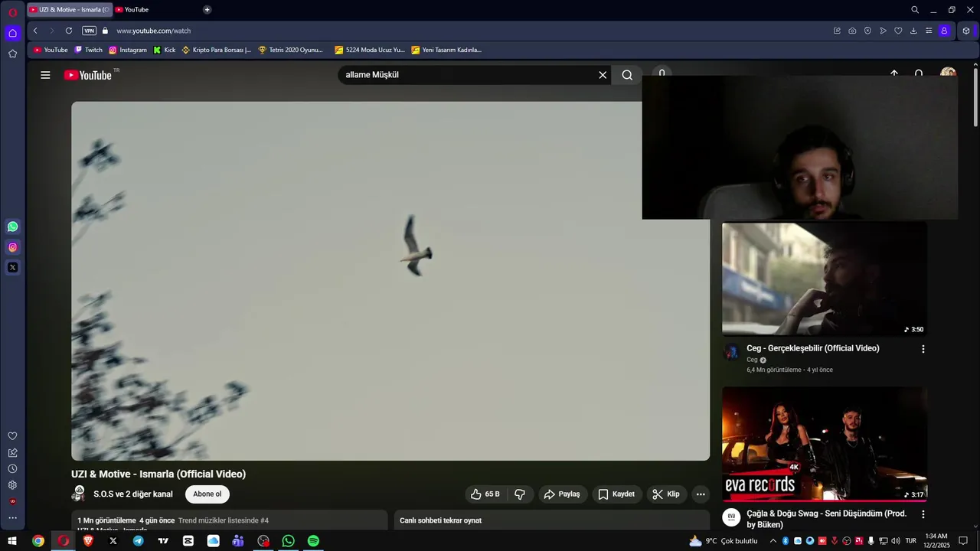Screen dimensions: 980x551
Task: Click the www.youtube.com/watch address bar
Action: pos(153,31)
